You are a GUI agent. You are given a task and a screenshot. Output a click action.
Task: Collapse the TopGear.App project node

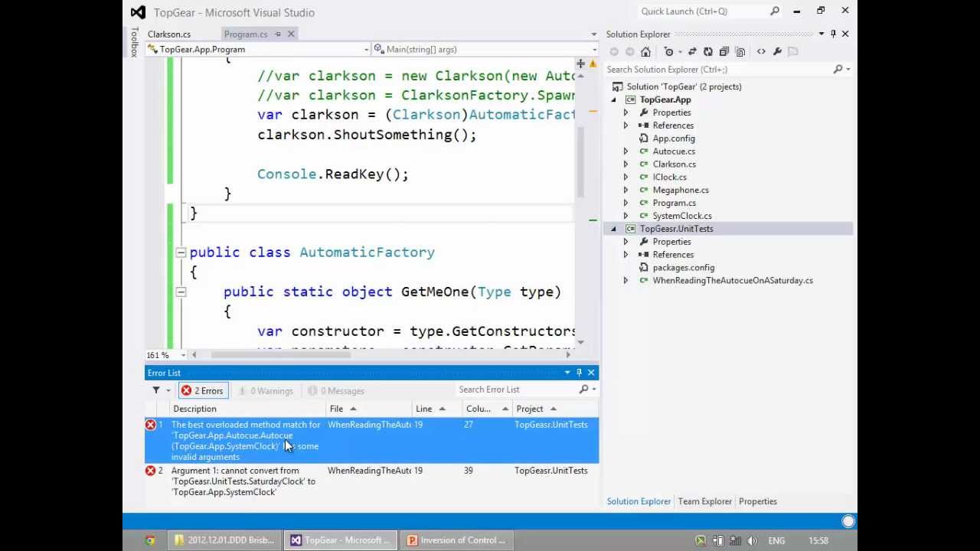614,99
